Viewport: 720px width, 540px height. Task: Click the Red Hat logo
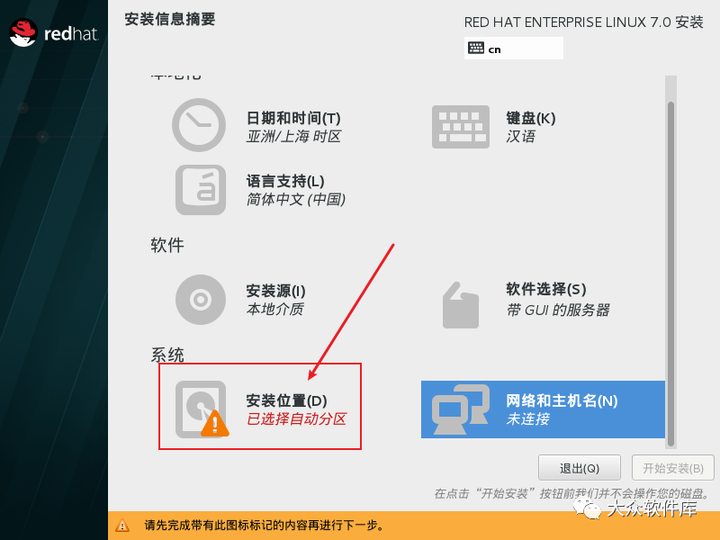[54, 33]
